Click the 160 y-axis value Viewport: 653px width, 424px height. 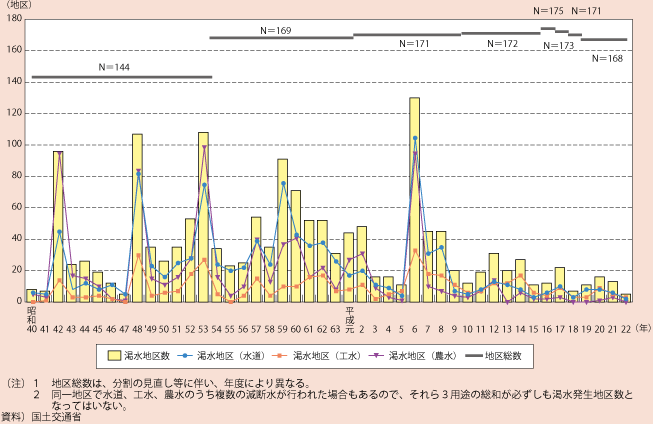point(15,50)
